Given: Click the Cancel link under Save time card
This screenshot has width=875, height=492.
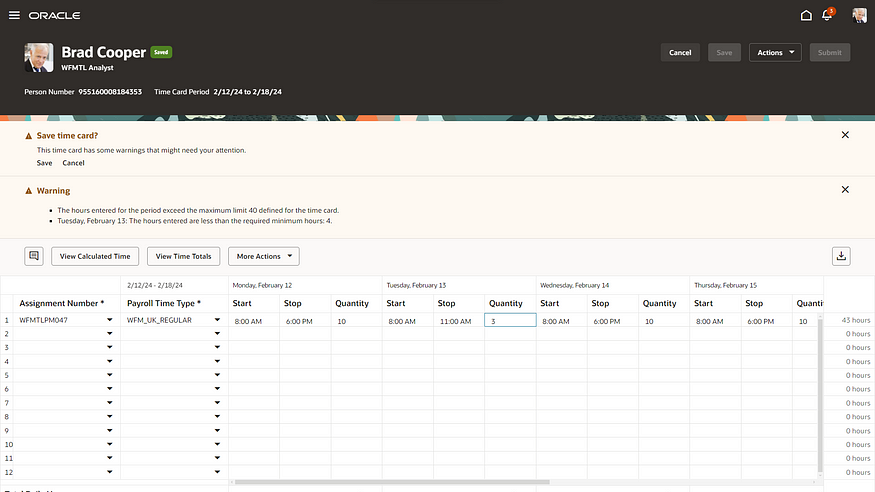Looking at the screenshot, I should (73, 162).
